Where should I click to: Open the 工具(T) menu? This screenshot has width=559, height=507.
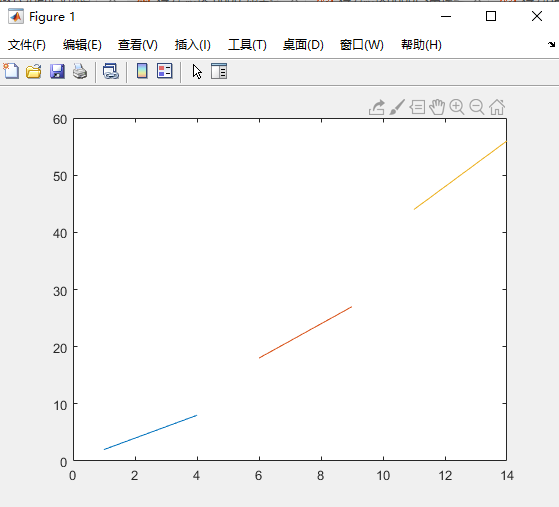(247, 45)
